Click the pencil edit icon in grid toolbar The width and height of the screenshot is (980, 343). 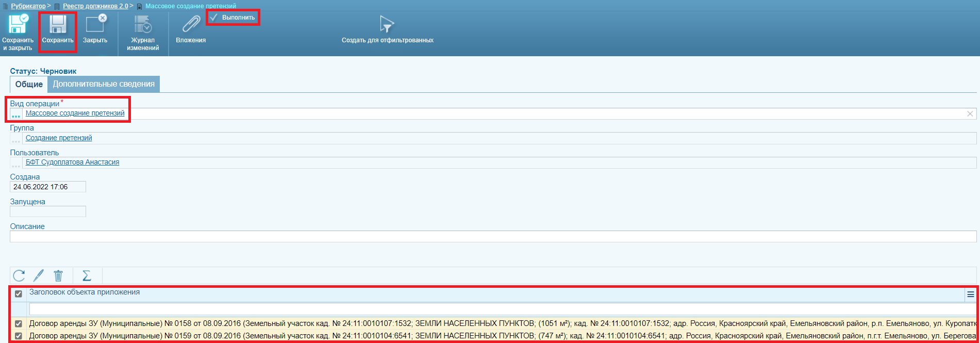[x=39, y=275]
